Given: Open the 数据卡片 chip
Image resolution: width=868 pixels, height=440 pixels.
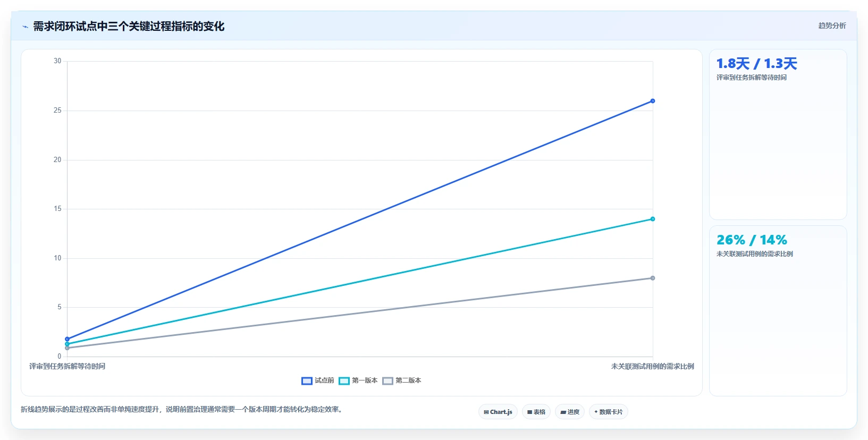Looking at the screenshot, I should tap(609, 412).
